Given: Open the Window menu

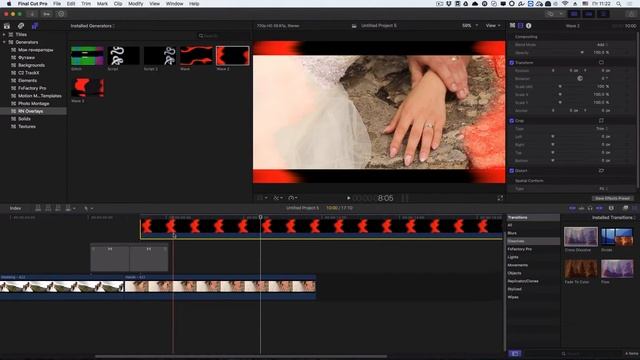Looking at the screenshot, I should pos(174,4).
